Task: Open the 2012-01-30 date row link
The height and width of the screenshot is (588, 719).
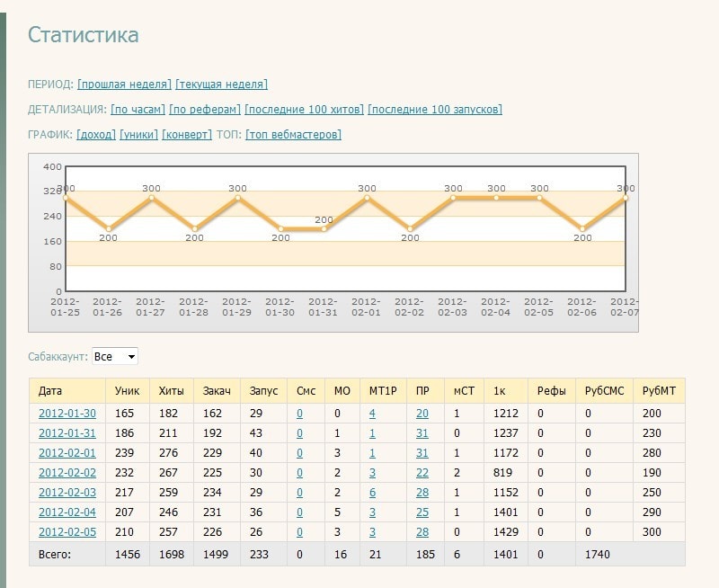Action: [67, 414]
